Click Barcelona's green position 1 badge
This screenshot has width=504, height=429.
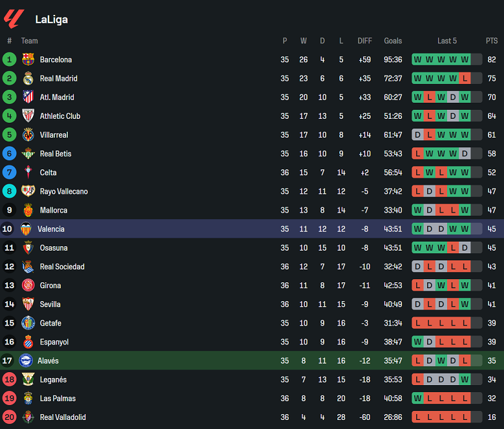(x=9, y=59)
